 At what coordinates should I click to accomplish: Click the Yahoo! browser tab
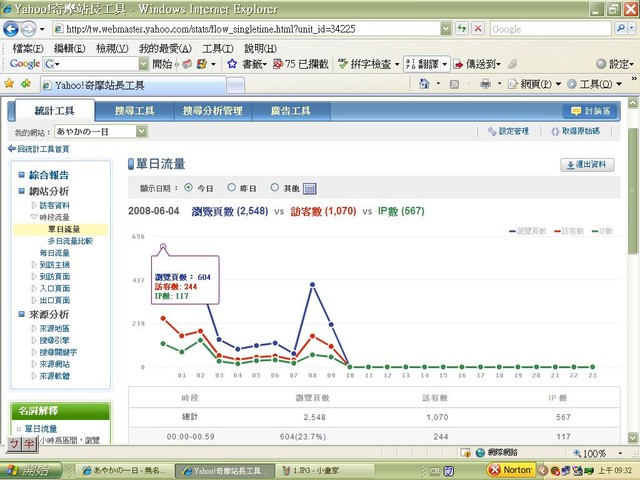133,85
